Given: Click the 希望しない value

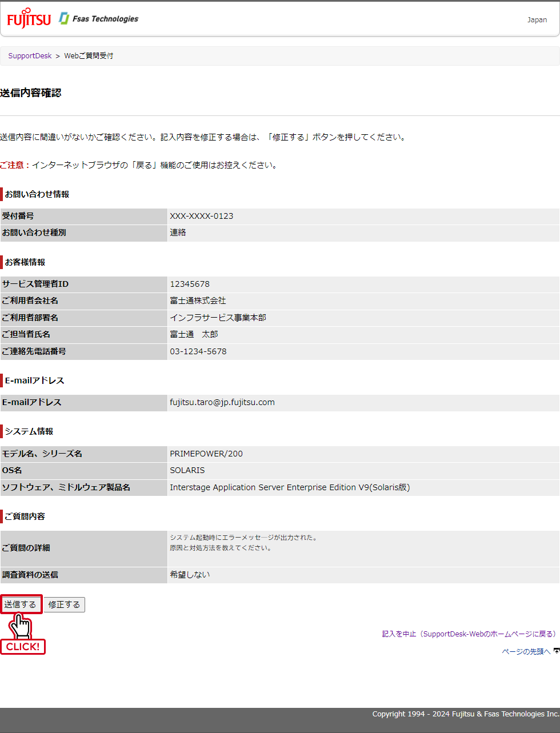Looking at the screenshot, I should coord(190,575).
